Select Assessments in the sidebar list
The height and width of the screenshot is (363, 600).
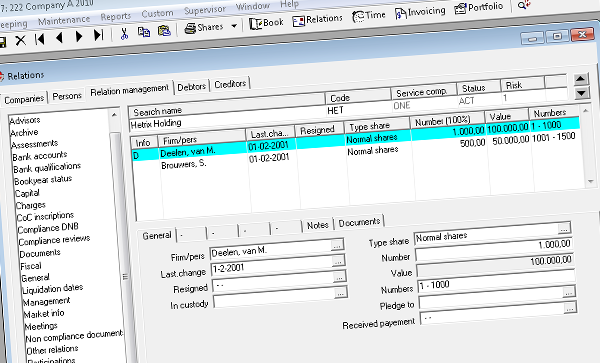pyautogui.click(x=34, y=144)
